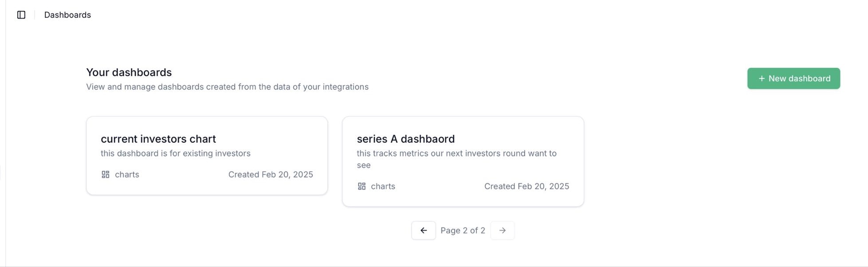Screen dimensions: 868x267
Task: Open the current investors chart dashboard
Action: (207, 156)
